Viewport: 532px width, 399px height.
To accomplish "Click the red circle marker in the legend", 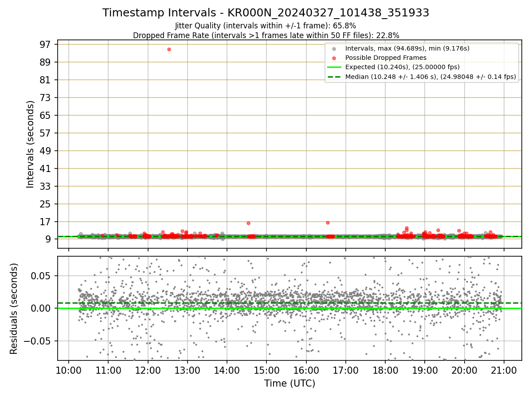I will coord(334,58).
